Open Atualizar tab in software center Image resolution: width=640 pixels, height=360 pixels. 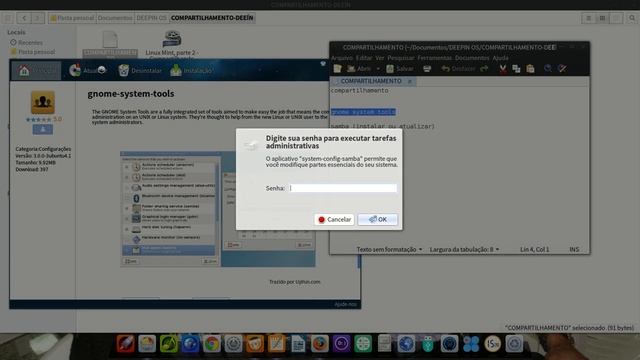pos(87,70)
